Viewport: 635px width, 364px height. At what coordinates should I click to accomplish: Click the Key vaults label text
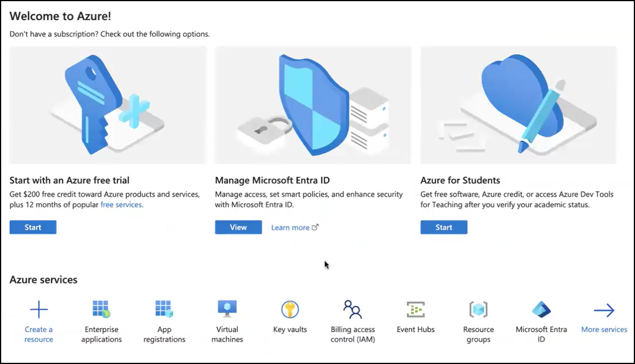290,330
